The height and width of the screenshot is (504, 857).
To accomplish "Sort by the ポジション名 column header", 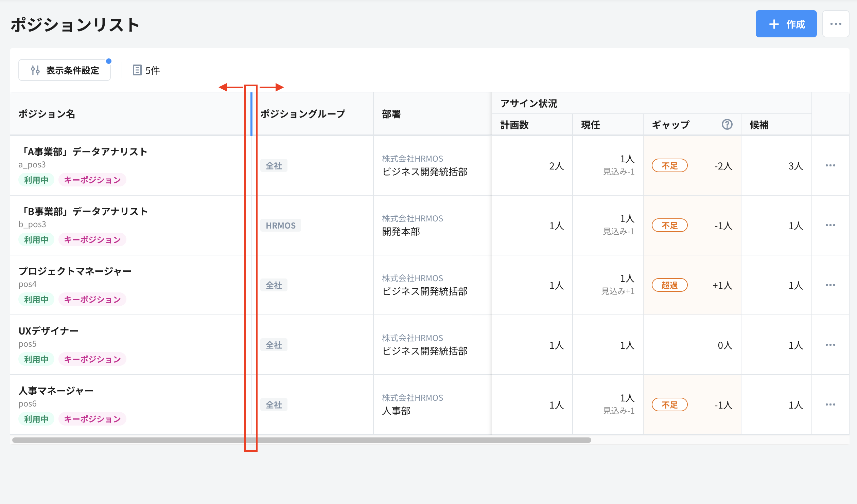I will click(47, 114).
